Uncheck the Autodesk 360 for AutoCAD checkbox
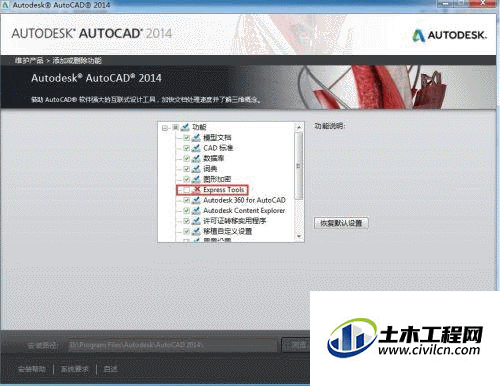The height and width of the screenshot is (386, 500). [x=187, y=200]
